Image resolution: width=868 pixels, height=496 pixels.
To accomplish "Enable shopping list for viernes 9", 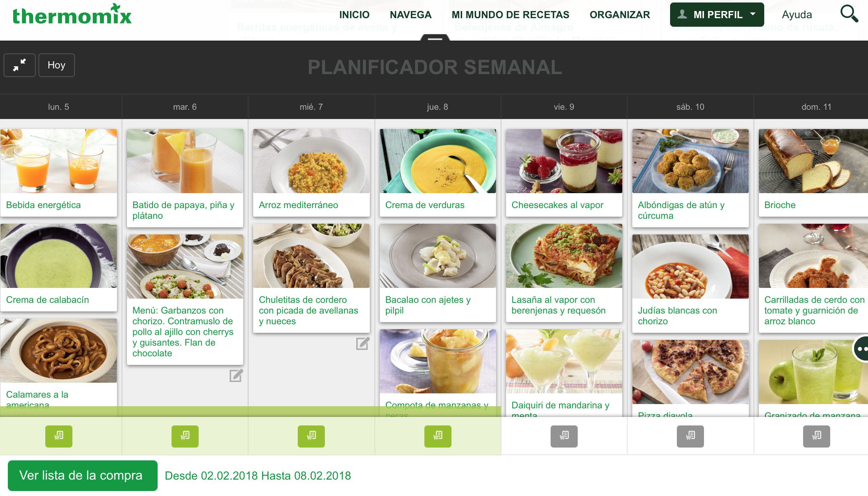I will 564,436.
